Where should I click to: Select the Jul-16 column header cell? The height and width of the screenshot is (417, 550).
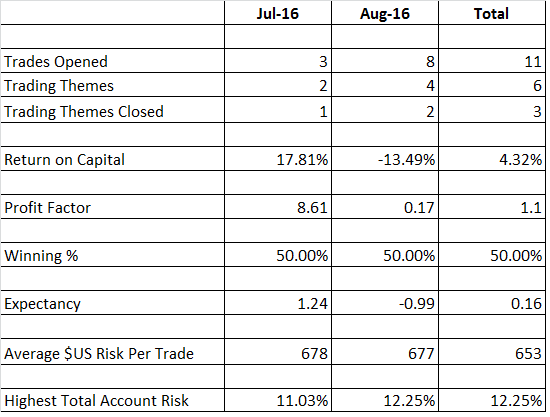point(278,13)
